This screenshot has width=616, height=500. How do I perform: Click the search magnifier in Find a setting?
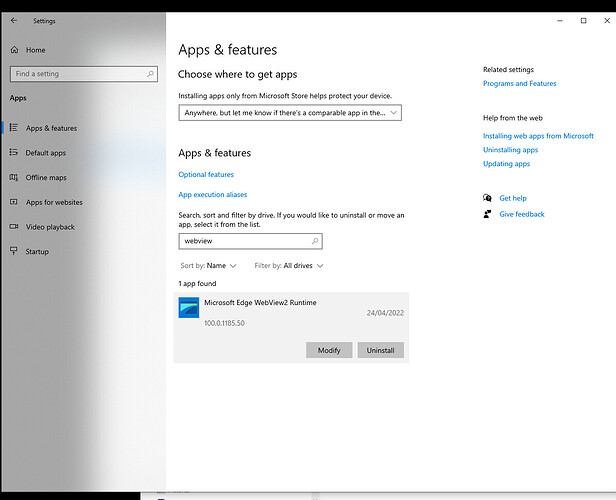[x=150, y=74]
